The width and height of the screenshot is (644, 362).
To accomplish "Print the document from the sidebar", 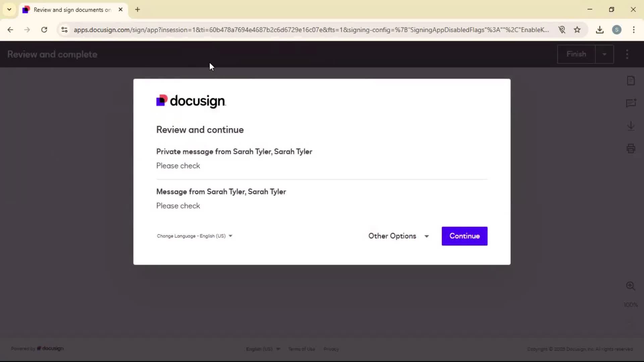I will pos(631,148).
